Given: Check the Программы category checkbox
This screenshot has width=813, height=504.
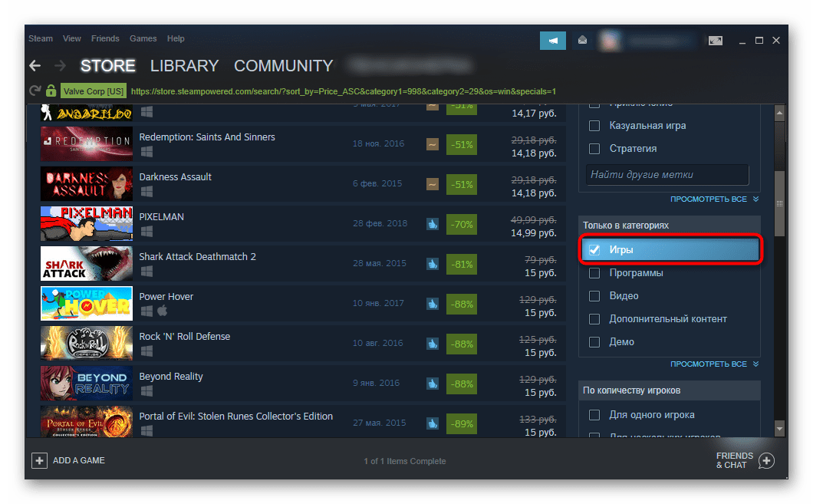Looking at the screenshot, I should (594, 273).
